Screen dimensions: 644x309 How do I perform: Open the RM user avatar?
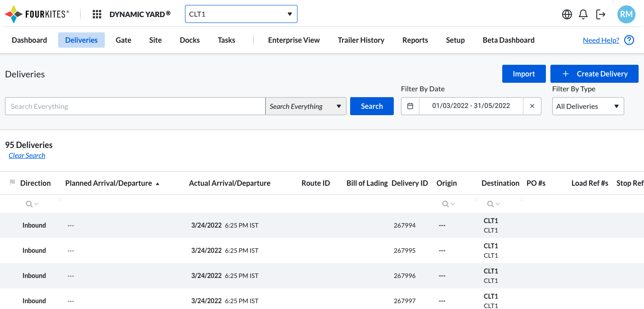[x=626, y=14]
